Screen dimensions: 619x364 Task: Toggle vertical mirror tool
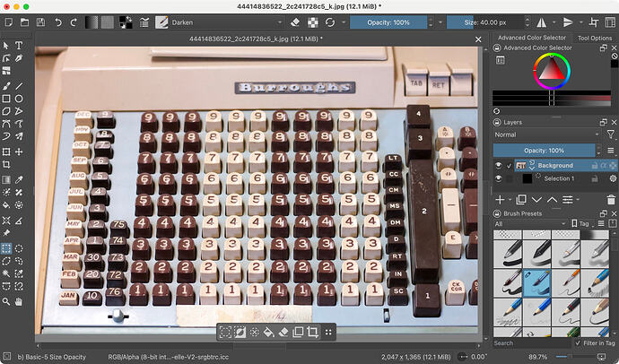[x=568, y=22]
